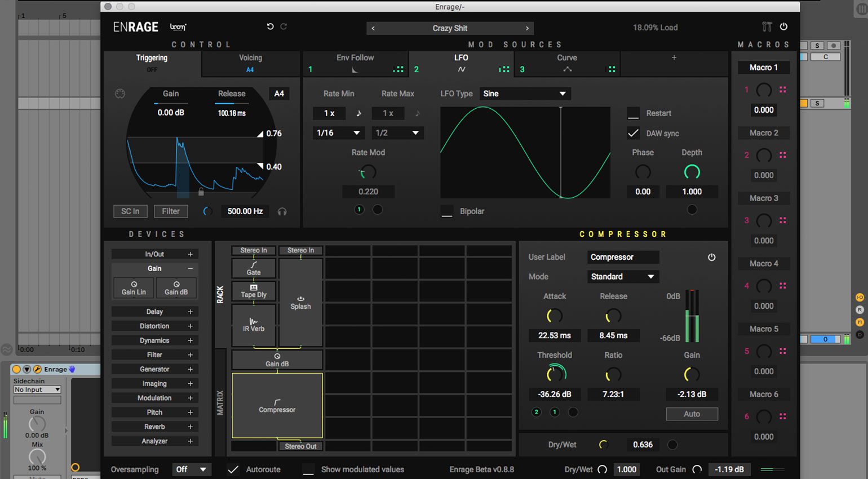This screenshot has width=868, height=479.
Task: Select the Gain dB device in the rack
Action: click(277, 360)
